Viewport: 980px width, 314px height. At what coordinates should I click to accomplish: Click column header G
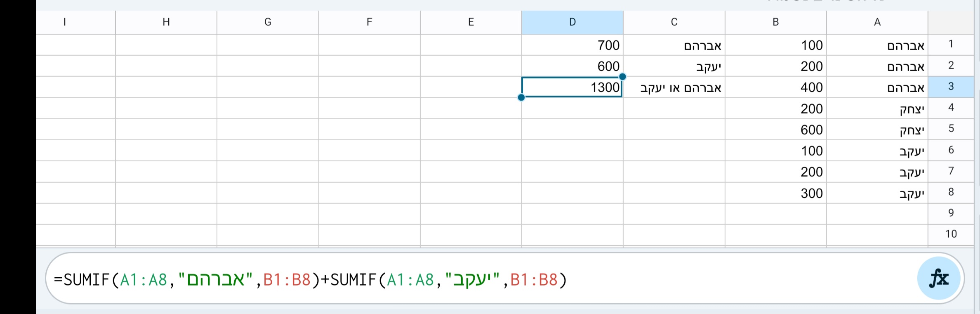coord(268,22)
